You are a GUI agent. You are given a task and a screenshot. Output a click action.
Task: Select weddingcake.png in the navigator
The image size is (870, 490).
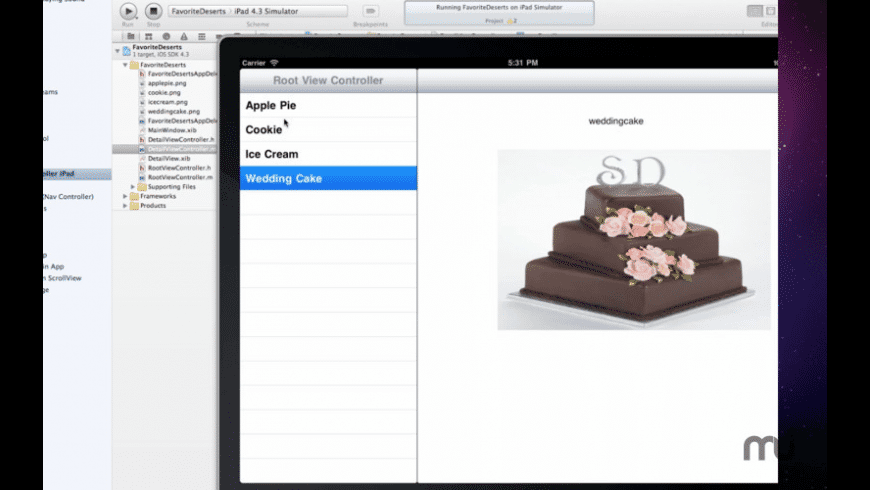[173, 112]
